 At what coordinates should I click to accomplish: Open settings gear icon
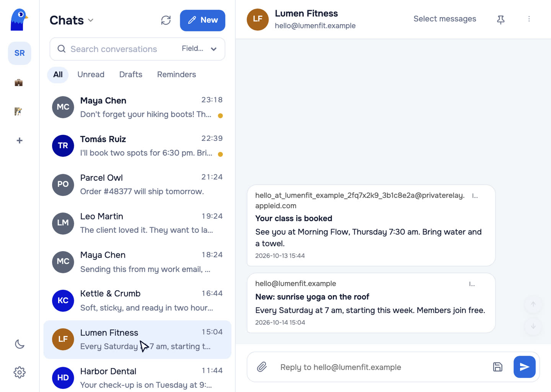(x=20, y=372)
